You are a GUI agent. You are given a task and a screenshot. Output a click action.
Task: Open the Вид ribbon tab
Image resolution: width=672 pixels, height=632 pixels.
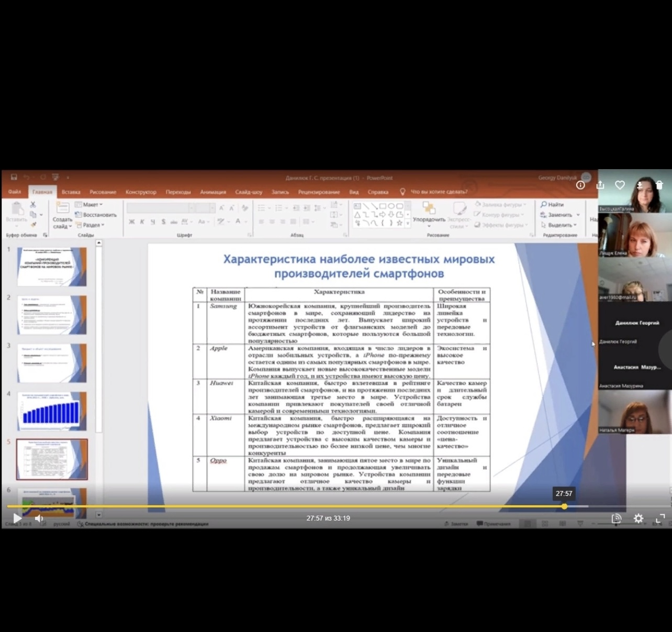(x=354, y=192)
